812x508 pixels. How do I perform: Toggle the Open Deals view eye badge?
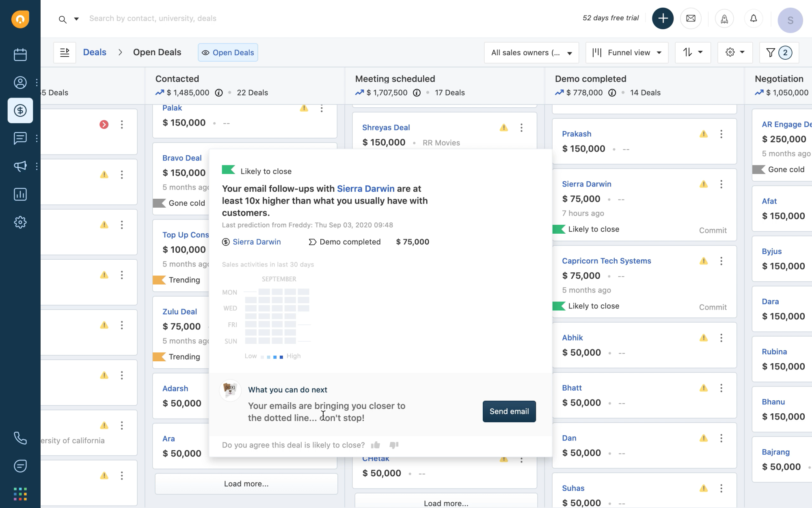click(x=228, y=52)
